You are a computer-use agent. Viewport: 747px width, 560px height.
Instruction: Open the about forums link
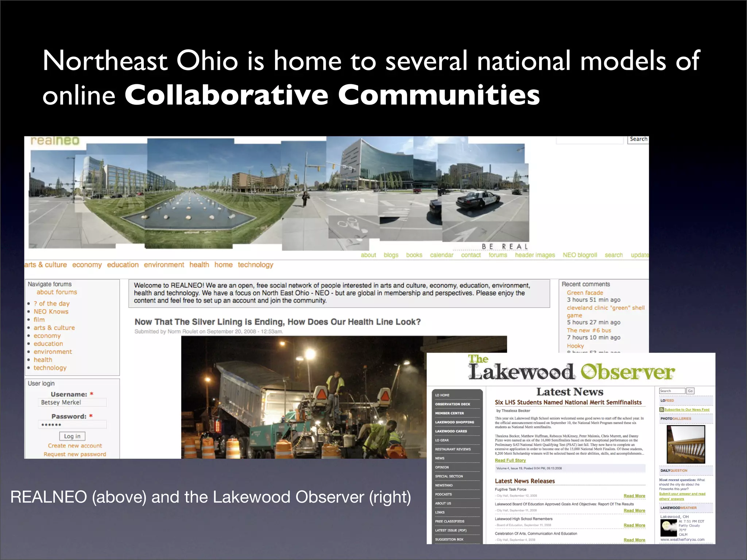pos(57,292)
